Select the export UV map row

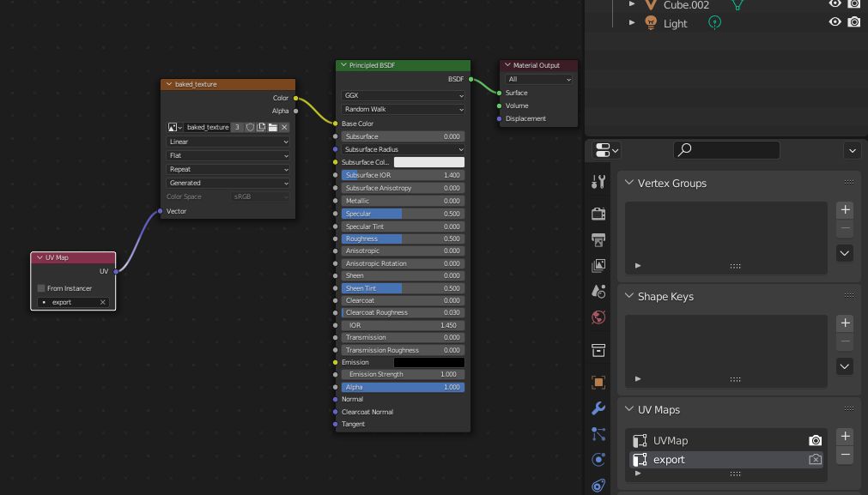coord(725,460)
